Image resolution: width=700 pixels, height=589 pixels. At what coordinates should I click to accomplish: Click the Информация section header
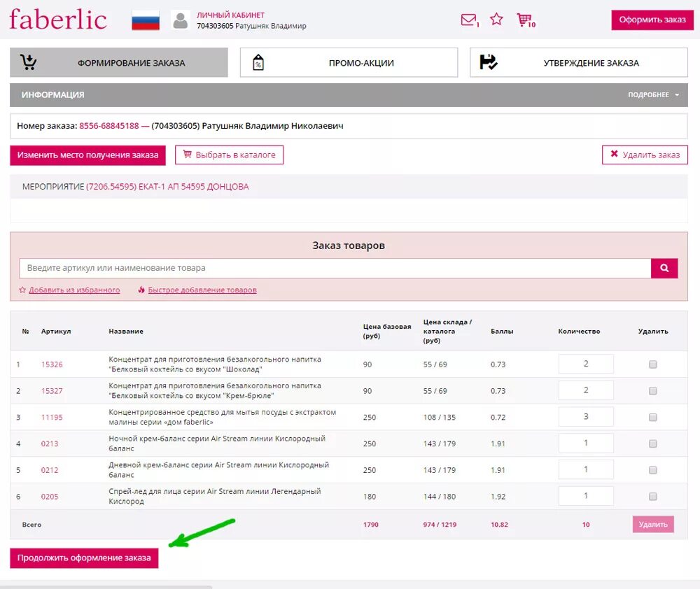pos(349,94)
